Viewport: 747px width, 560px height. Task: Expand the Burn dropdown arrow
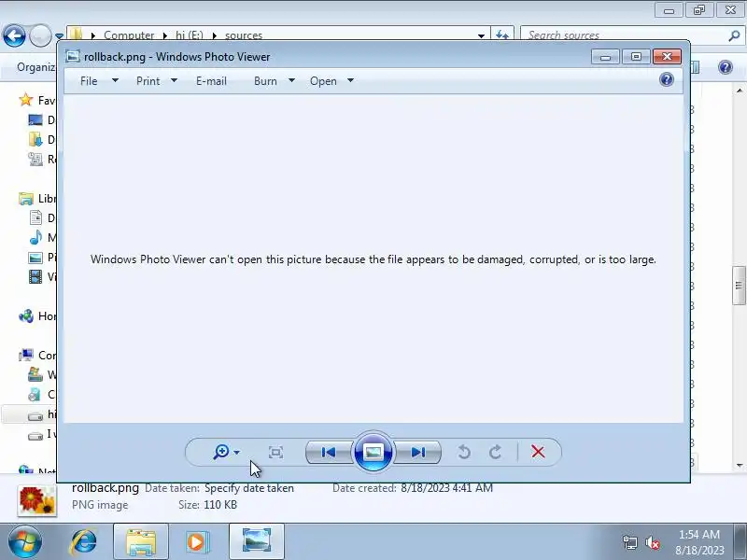click(291, 80)
